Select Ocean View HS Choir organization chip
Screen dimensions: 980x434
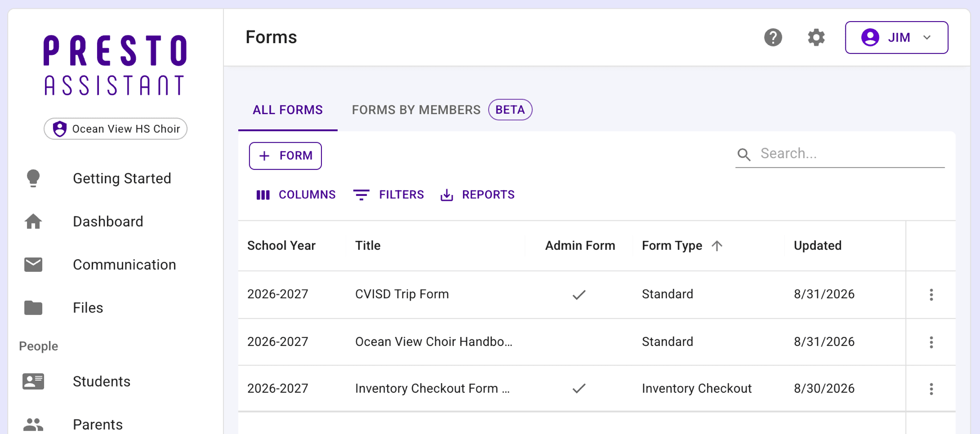pos(116,129)
